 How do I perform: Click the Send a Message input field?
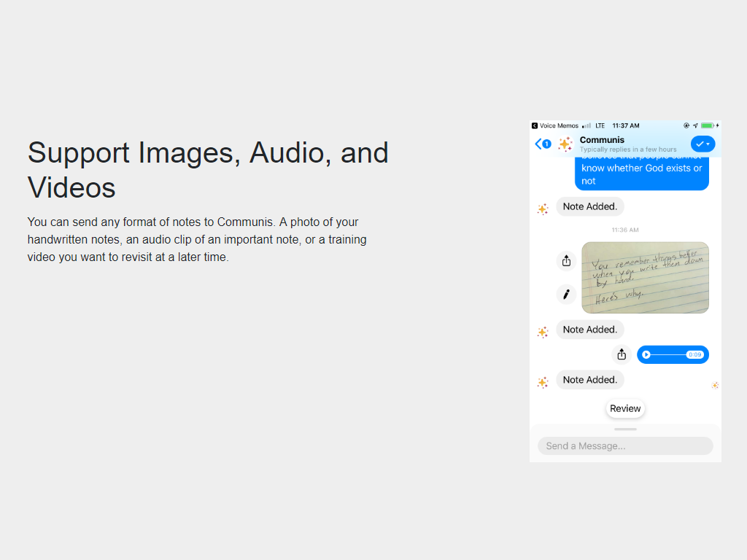[625, 446]
